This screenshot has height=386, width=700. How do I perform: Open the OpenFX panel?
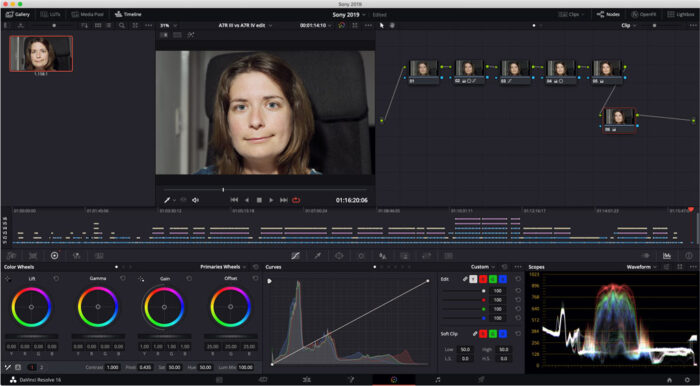click(x=643, y=14)
